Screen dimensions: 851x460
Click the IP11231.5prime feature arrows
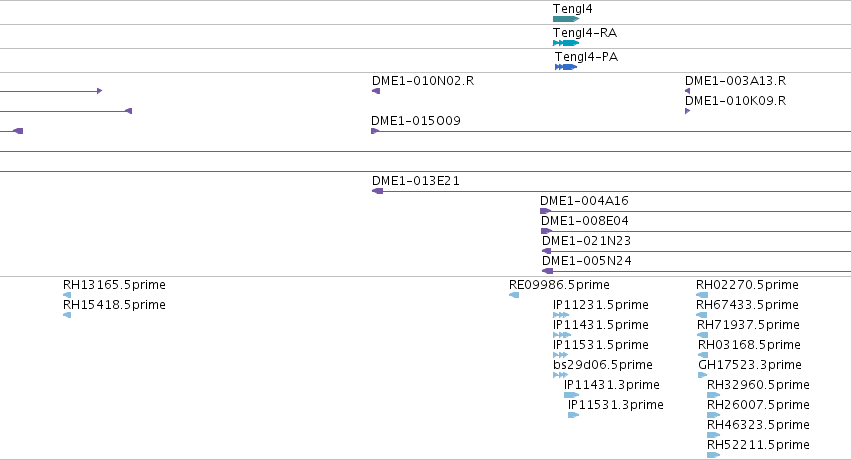tap(561, 315)
